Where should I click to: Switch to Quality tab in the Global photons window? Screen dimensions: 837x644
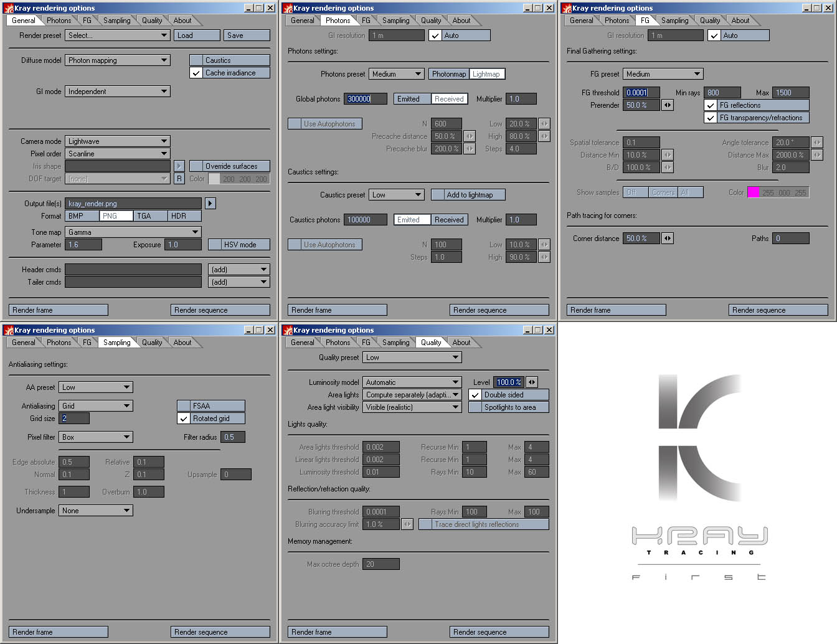431,21
